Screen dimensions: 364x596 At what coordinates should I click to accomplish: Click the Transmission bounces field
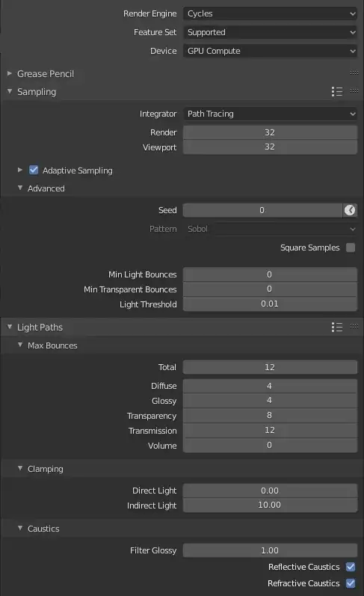tap(270, 430)
